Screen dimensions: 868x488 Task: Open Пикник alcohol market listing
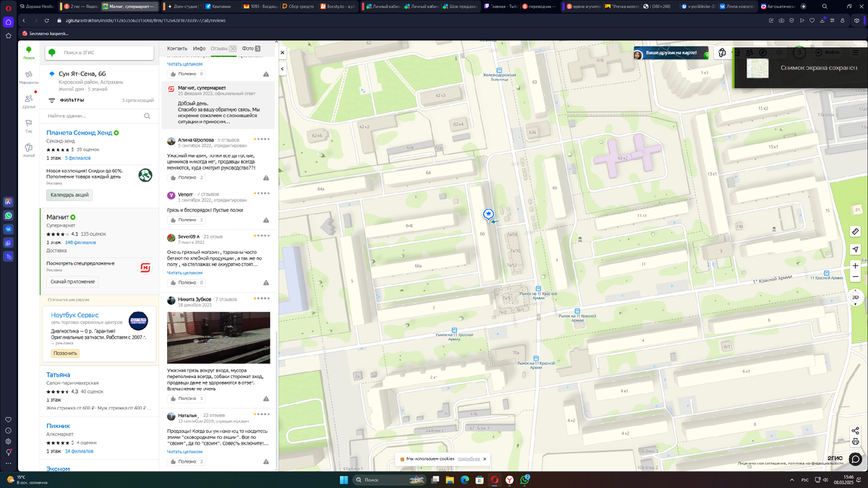(x=58, y=426)
